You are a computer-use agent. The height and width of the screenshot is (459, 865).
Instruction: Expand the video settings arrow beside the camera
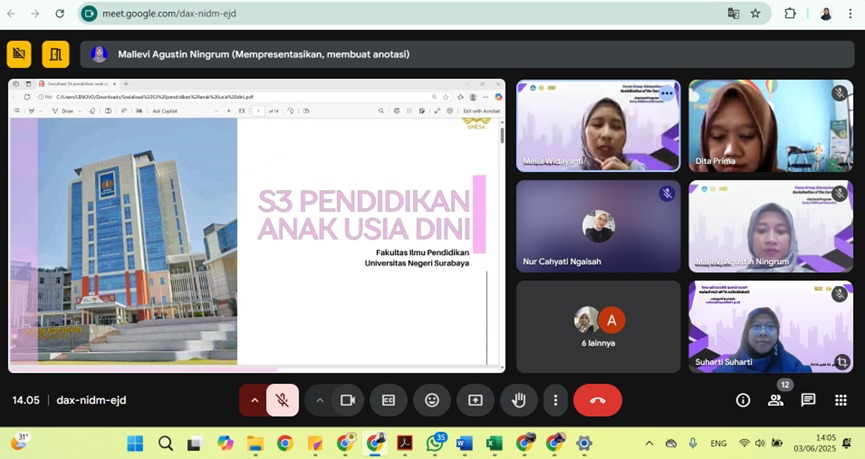[x=320, y=400]
